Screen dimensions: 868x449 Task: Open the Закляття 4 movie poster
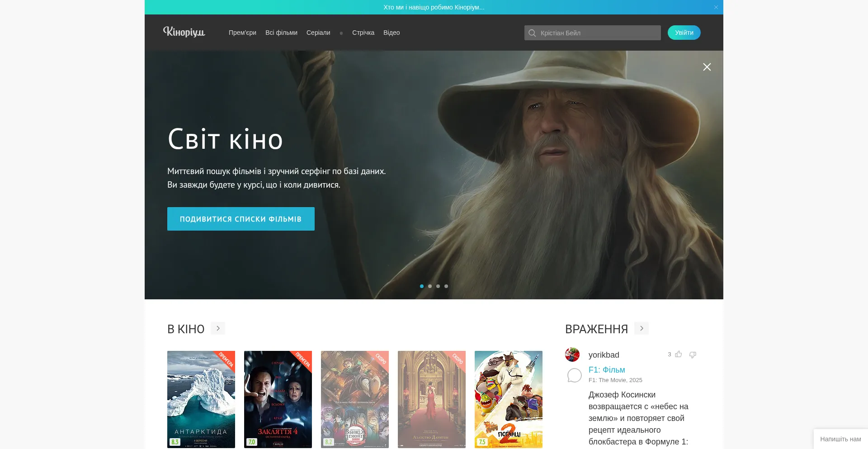click(x=278, y=399)
